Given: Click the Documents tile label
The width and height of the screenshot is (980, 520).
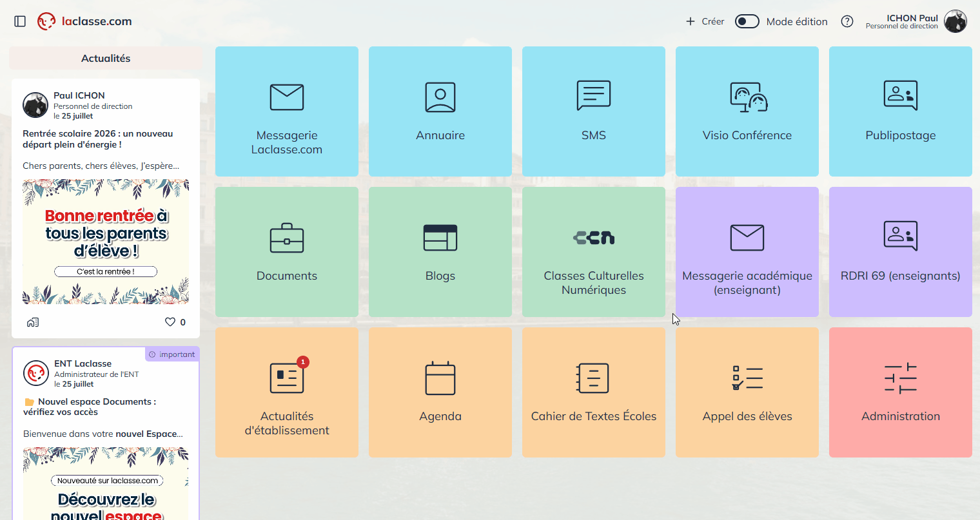Looking at the screenshot, I should (x=287, y=276).
